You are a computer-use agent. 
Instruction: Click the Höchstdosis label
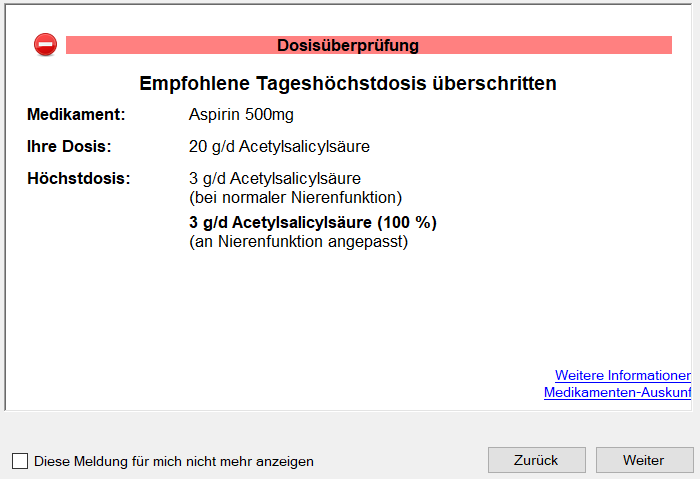pyautogui.click(x=72, y=179)
